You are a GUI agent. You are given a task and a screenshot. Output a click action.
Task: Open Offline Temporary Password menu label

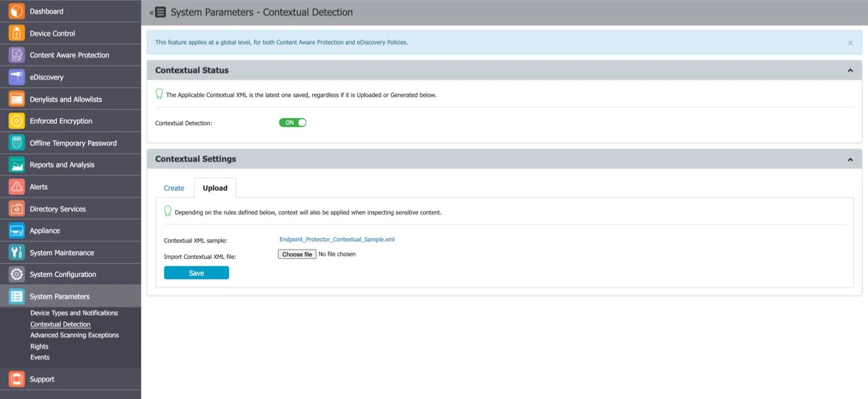click(x=74, y=143)
